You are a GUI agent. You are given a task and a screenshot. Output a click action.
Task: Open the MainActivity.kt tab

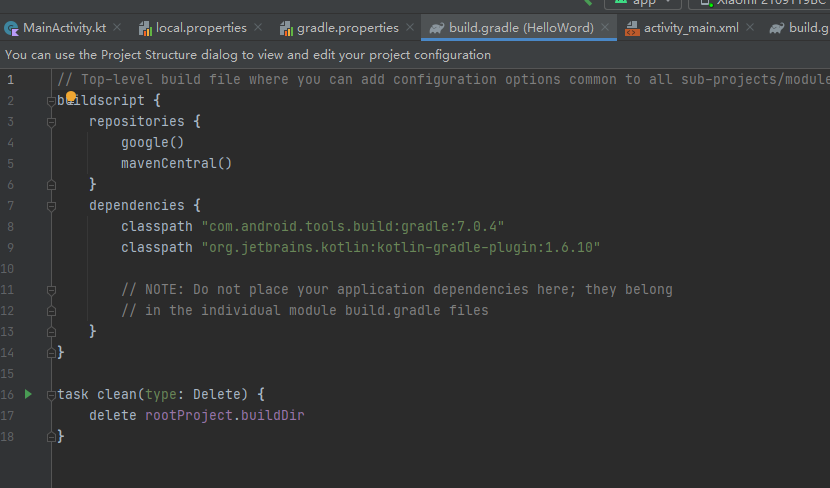point(64,28)
